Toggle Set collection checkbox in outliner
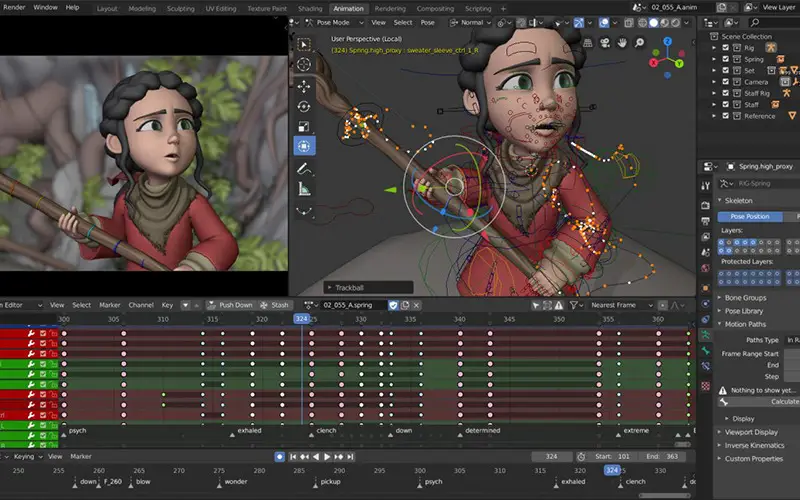 pyautogui.click(x=726, y=70)
